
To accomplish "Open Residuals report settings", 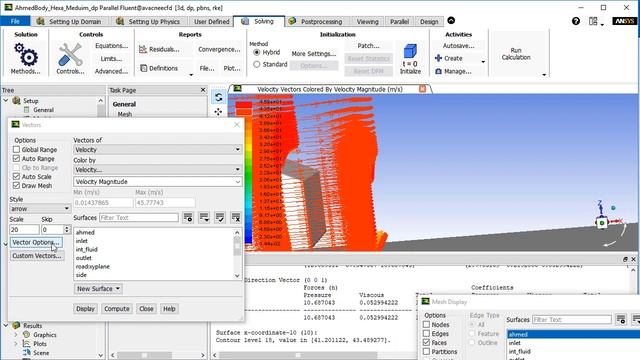I will click(160, 49).
